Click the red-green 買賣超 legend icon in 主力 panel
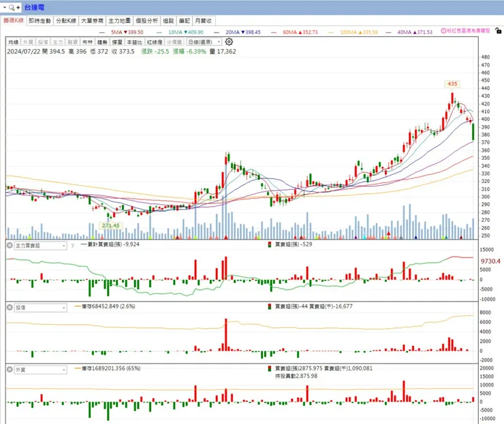Viewport: 504px width, 424px height. pos(269,244)
